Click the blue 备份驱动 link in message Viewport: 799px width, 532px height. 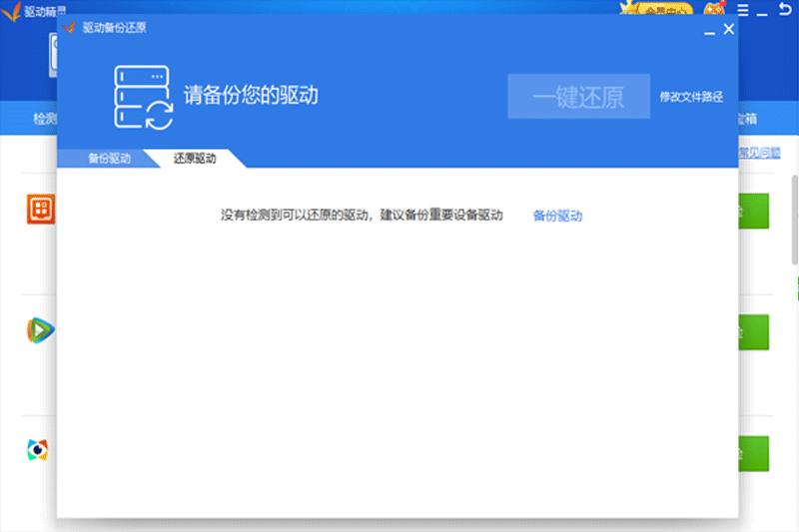(557, 216)
